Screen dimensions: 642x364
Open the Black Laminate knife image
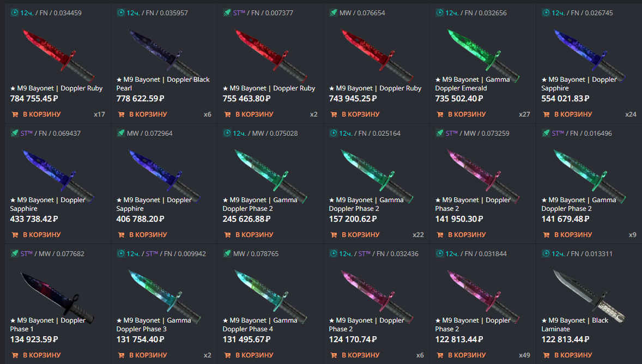[x=589, y=294]
